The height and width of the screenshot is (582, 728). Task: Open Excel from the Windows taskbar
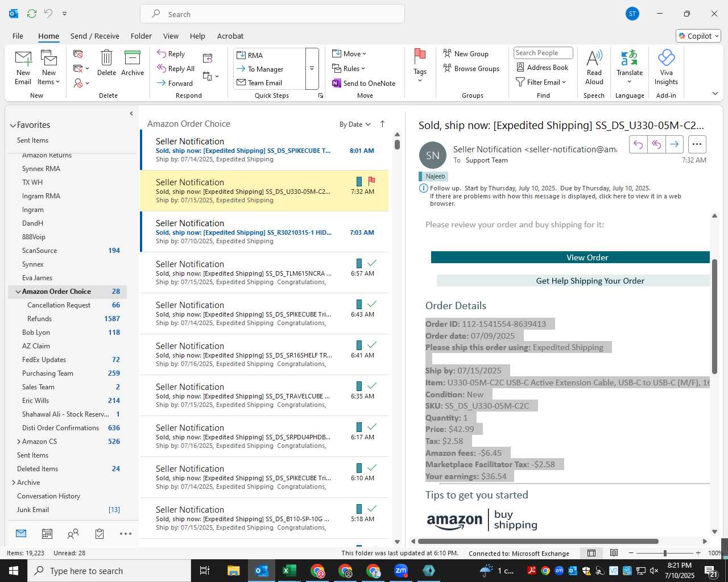pos(289,571)
